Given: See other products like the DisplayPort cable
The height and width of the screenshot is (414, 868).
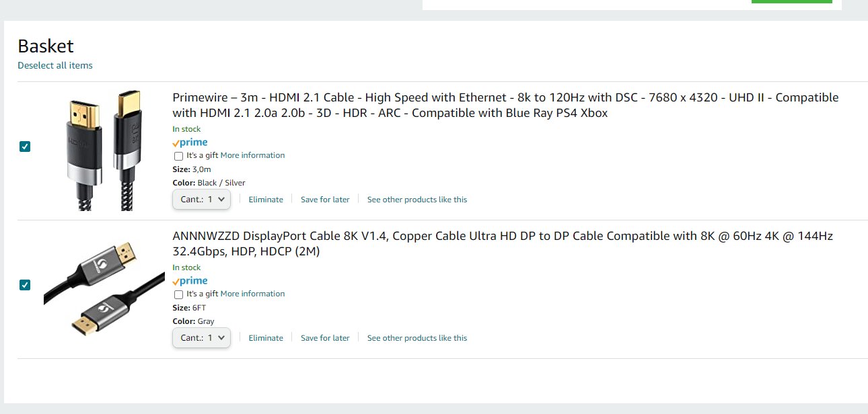Looking at the screenshot, I should tap(417, 338).
